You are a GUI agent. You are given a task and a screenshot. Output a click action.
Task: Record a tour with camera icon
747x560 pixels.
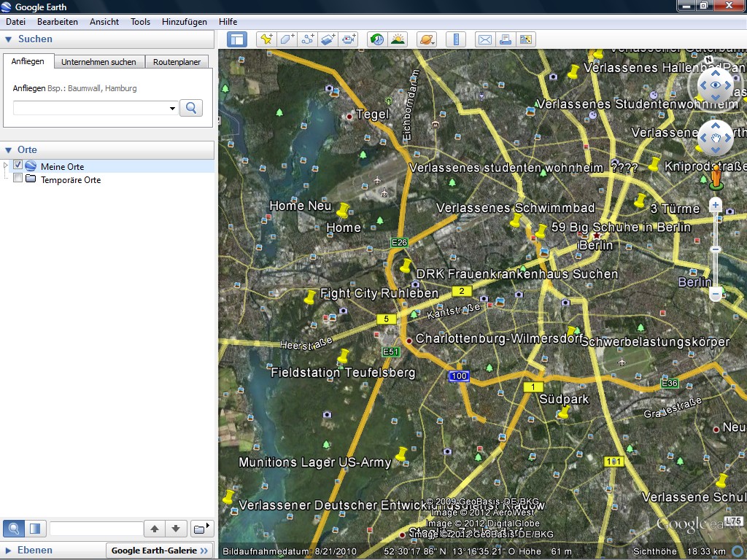pyautogui.click(x=348, y=39)
